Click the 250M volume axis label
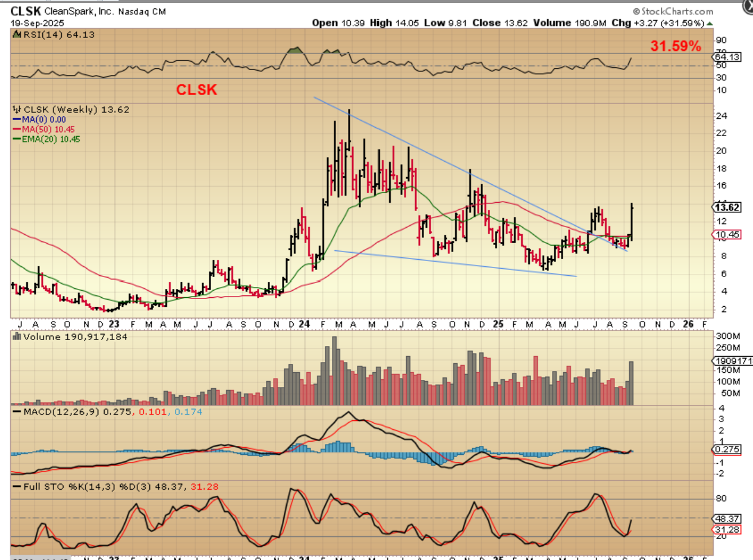The image size is (753, 560). coord(729,348)
